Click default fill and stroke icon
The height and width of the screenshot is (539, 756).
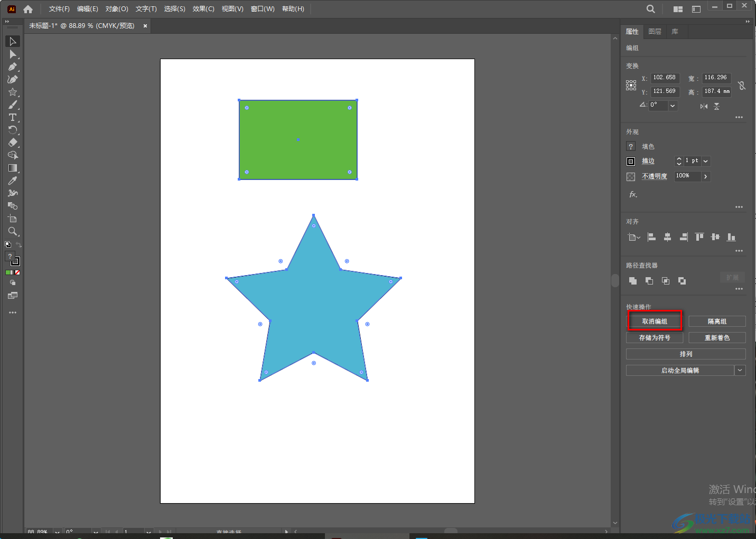tap(8, 244)
